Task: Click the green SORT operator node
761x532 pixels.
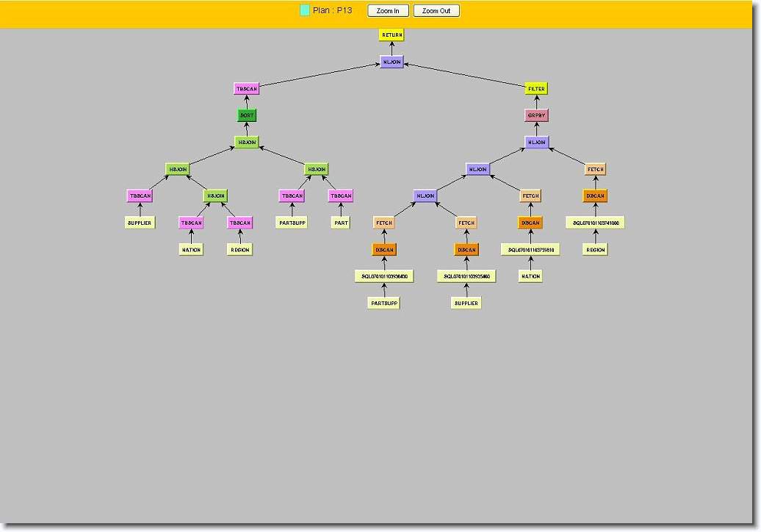Action: pyautogui.click(x=247, y=115)
